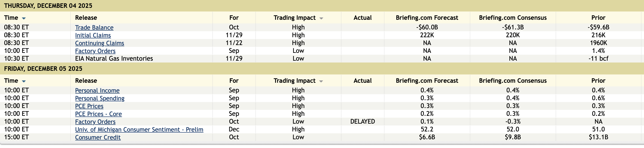
Task: Open the Initial Claims link
Action: point(93,35)
